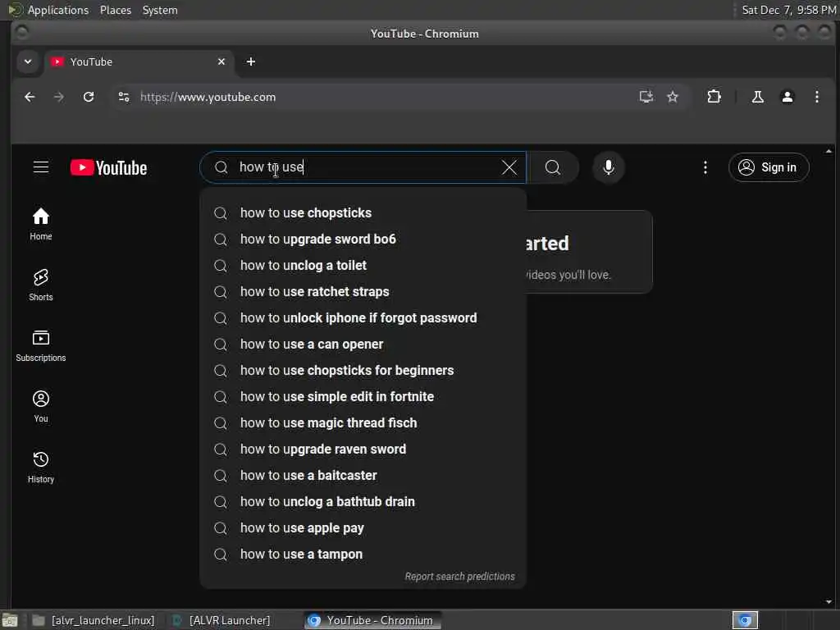Click the show desktop icon in taskbar

10,620
